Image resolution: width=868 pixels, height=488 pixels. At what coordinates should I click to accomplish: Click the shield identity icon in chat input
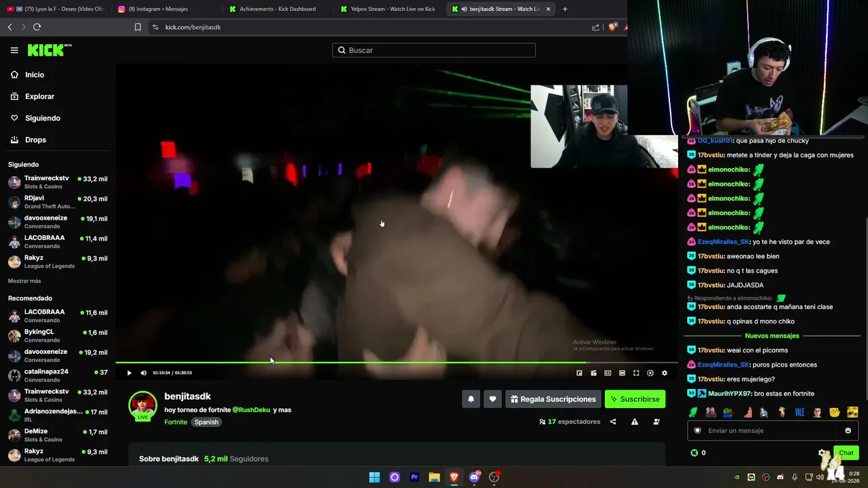pyautogui.click(x=698, y=430)
